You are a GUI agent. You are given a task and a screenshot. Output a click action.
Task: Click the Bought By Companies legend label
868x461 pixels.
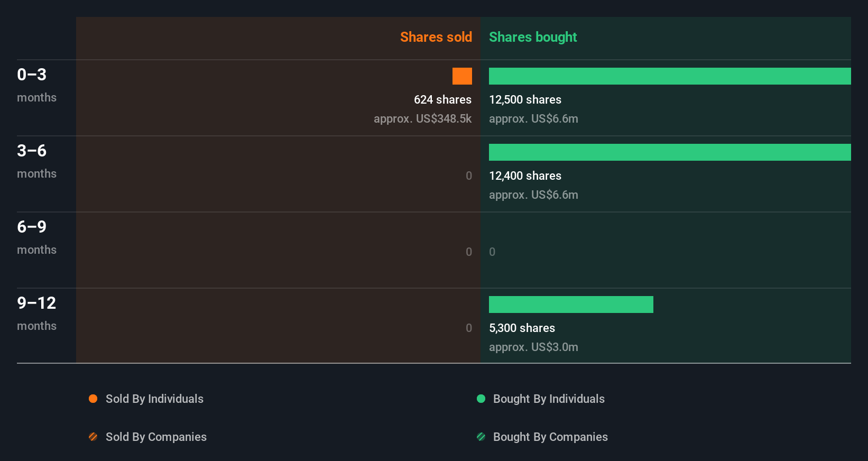point(550,437)
